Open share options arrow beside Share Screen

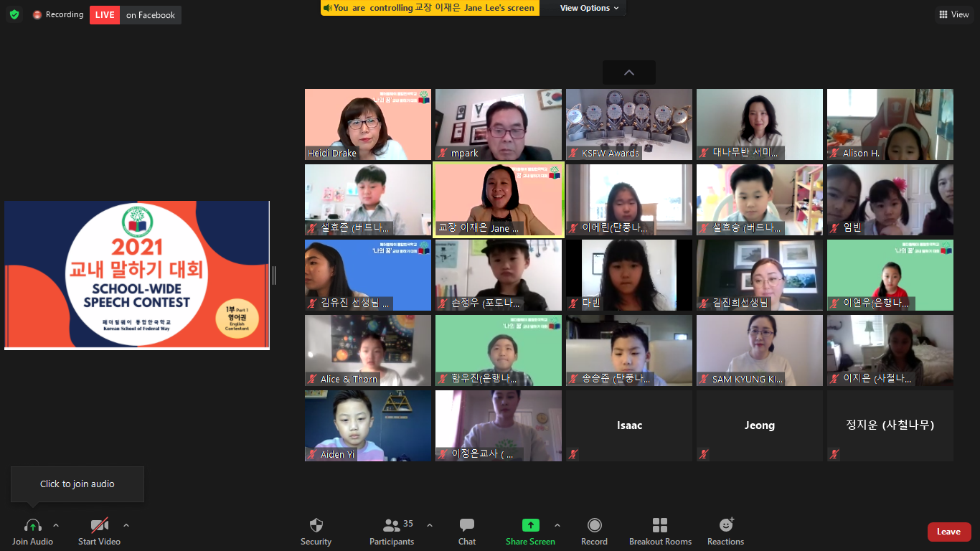coord(557,525)
